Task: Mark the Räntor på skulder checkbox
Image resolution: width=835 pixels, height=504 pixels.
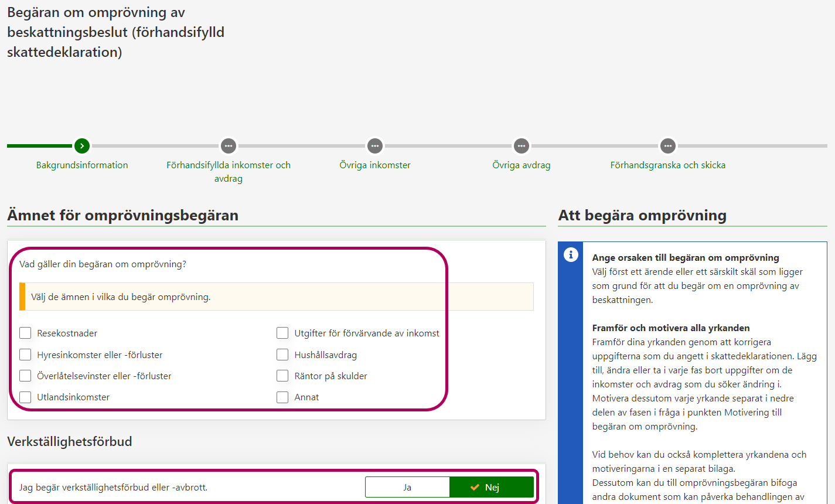Action: click(282, 376)
